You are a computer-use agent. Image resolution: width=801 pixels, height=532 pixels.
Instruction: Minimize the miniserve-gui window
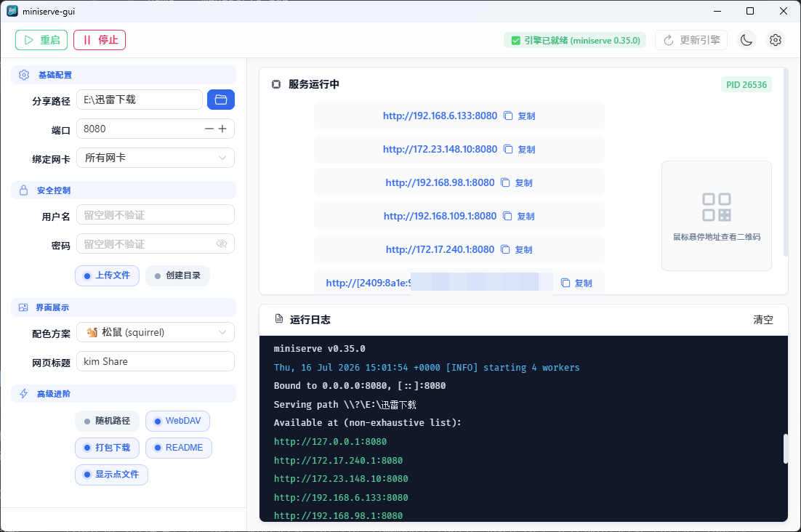[x=717, y=11]
